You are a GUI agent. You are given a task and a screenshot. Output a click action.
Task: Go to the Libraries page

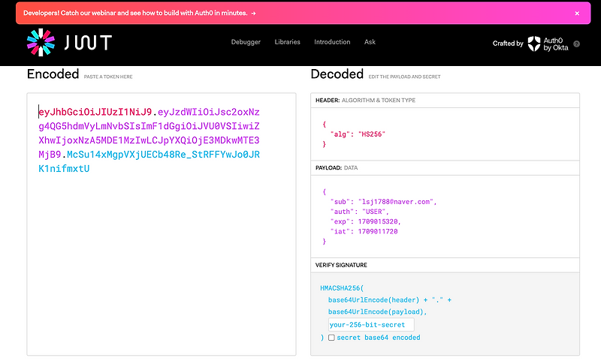pyautogui.click(x=288, y=42)
